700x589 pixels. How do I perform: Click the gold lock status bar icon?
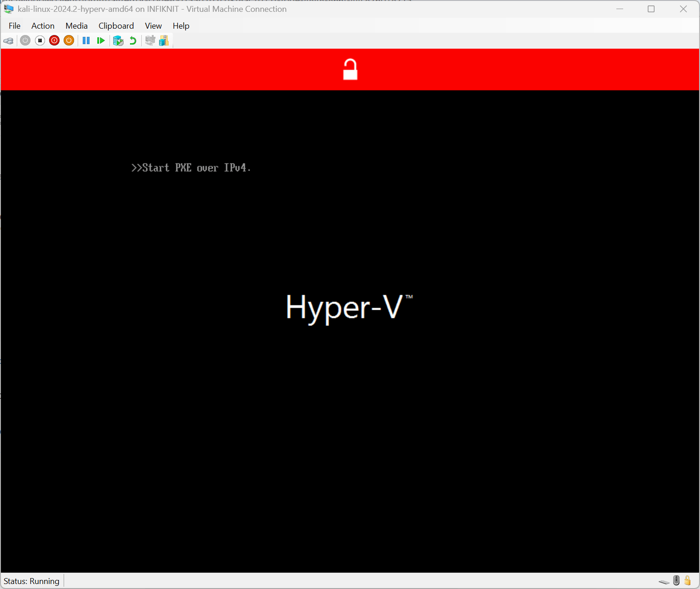click(x=687, y=580)
